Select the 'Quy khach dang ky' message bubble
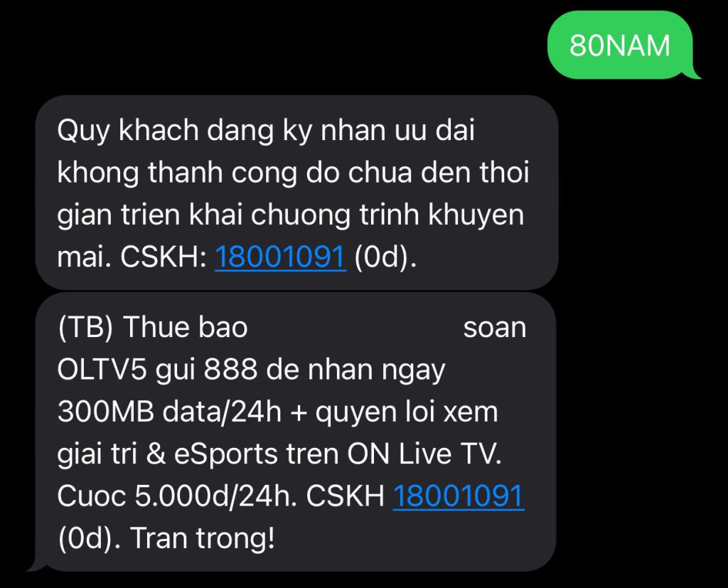Image resolution: width=728 pixels, height=588 pixels. point(296,193)
